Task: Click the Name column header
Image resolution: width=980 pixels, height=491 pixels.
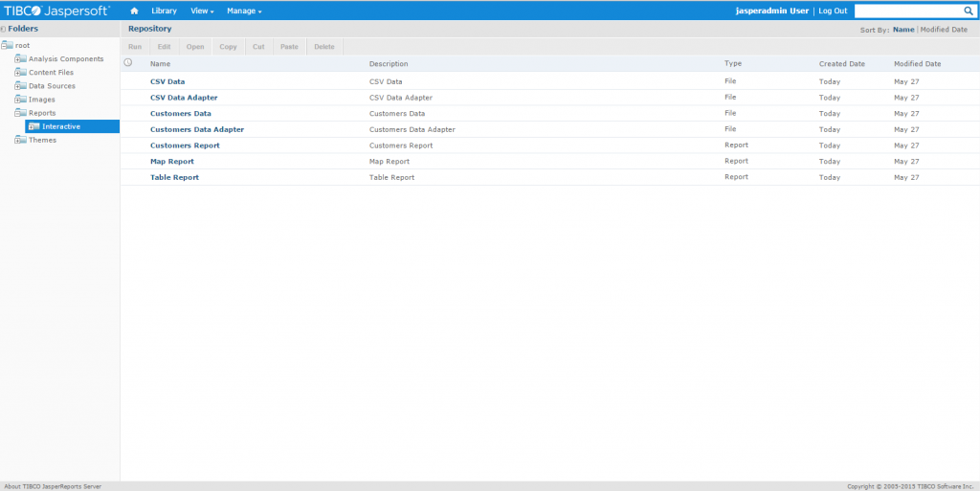Action: [x=160, y=64]
